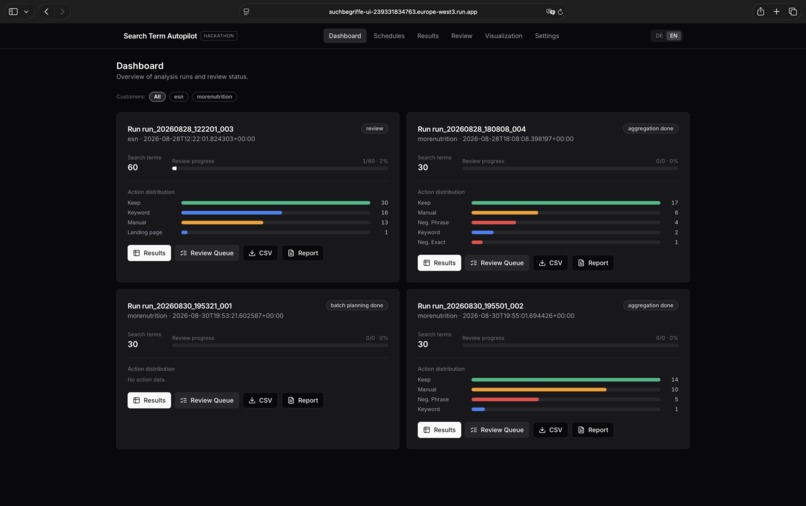Open Report for run_20260828_180808_004

pos(593,263)
